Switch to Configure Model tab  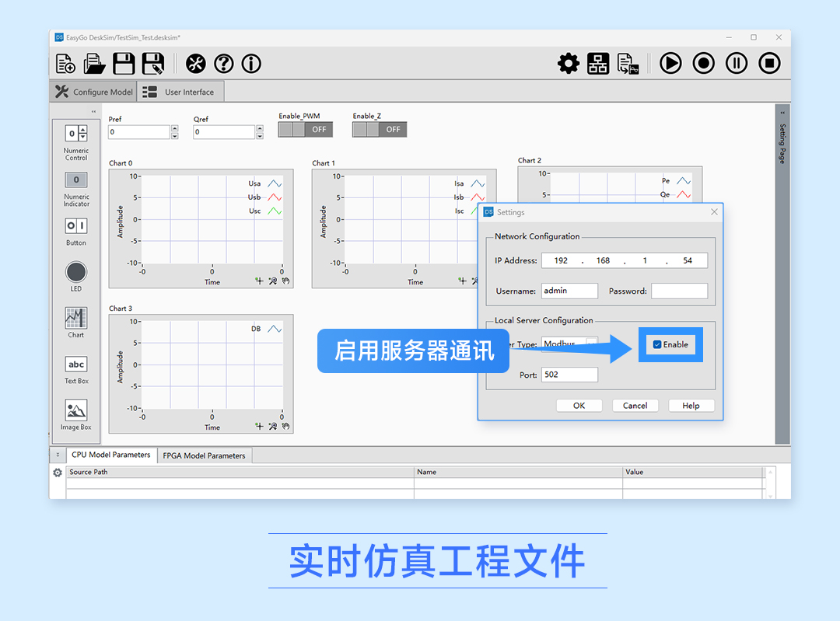[x=94, y=92]
